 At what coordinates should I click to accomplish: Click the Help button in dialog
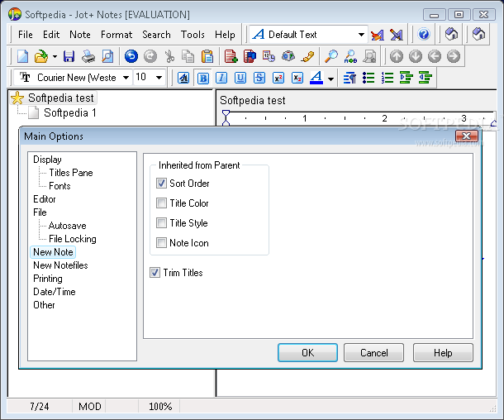click(x=443, y=353)
